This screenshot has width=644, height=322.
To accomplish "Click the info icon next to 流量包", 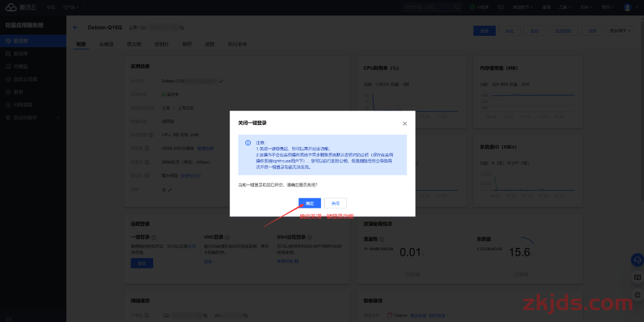I will pos(381,239).
